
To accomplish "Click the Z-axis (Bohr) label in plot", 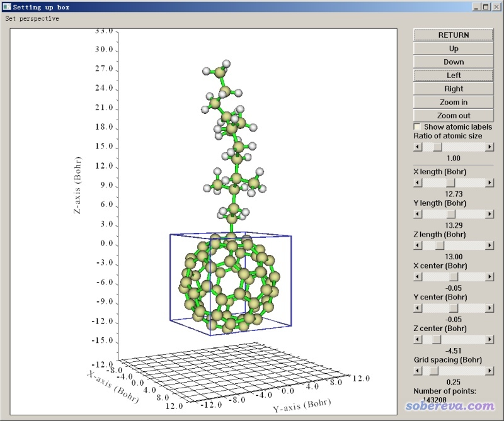I will 77,185.
